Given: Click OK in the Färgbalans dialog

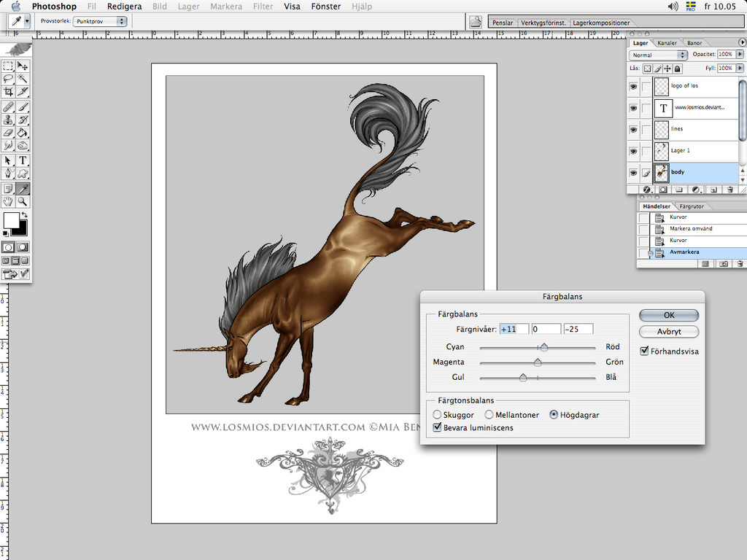Looking at the screenshot, I should 669,315.
